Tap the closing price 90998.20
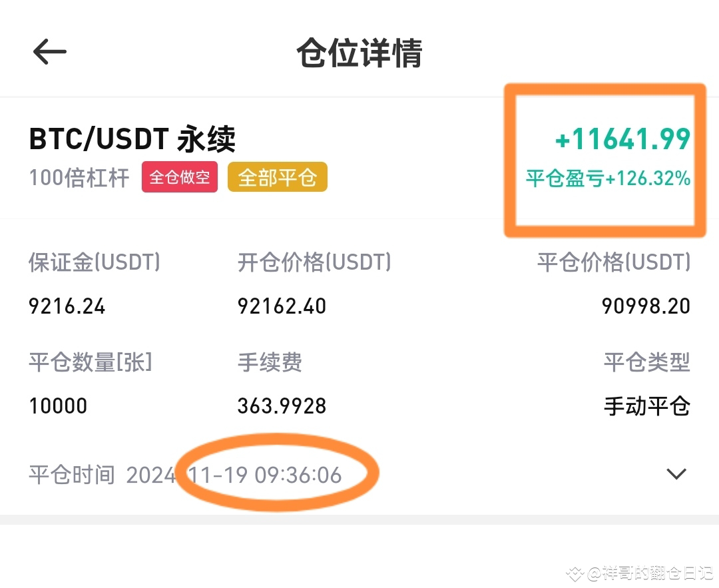Screen dimensions: 719x588 pos(646,306)
